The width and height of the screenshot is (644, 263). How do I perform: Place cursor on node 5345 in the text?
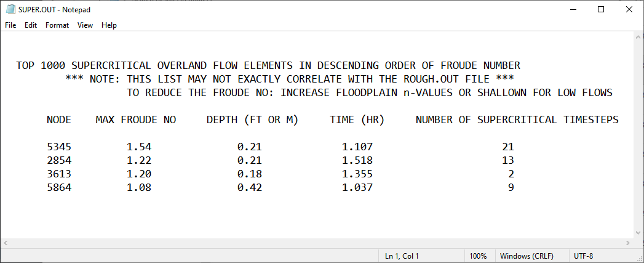click(x=59, y=147)
